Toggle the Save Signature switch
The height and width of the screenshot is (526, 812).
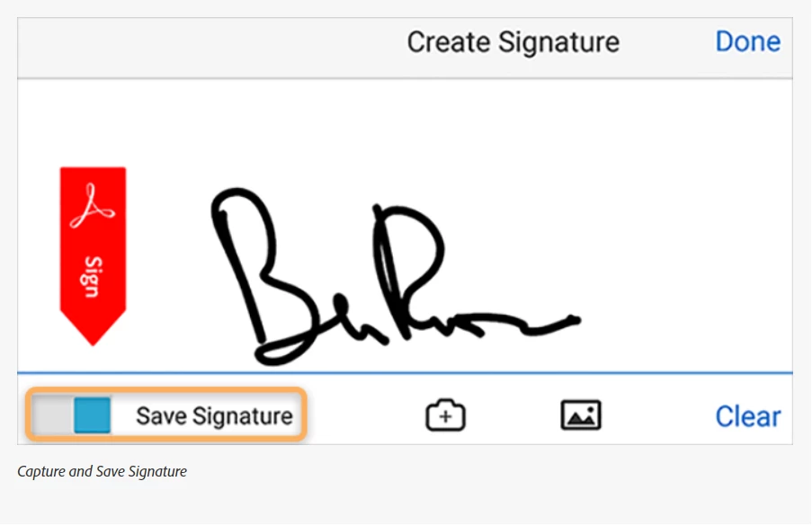point(71,415)
